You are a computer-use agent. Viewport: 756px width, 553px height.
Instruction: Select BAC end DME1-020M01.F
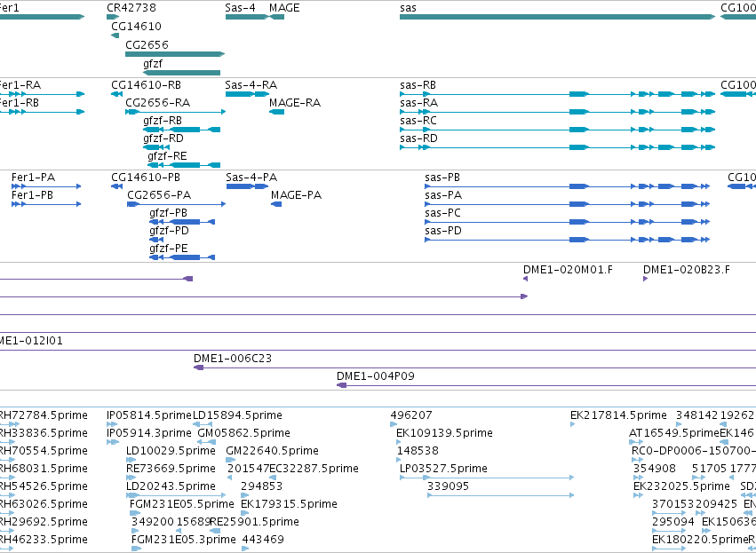(x=526, y=279)
